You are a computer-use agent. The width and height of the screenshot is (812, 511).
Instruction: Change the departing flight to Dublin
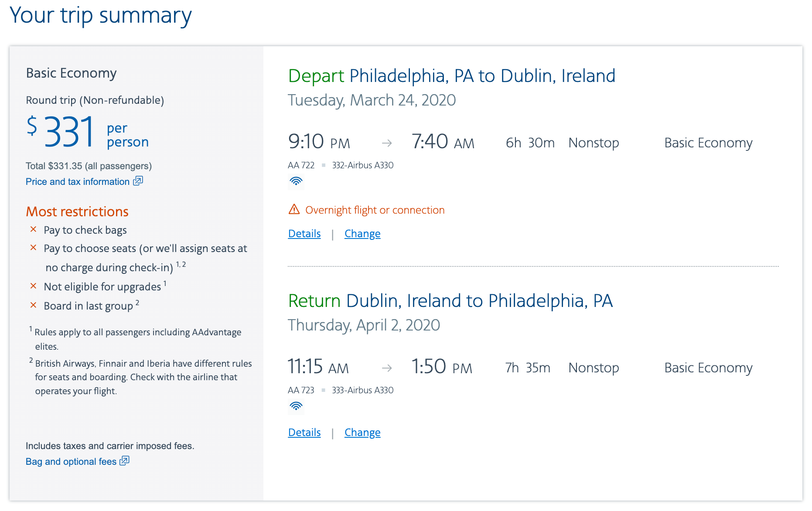362,234
